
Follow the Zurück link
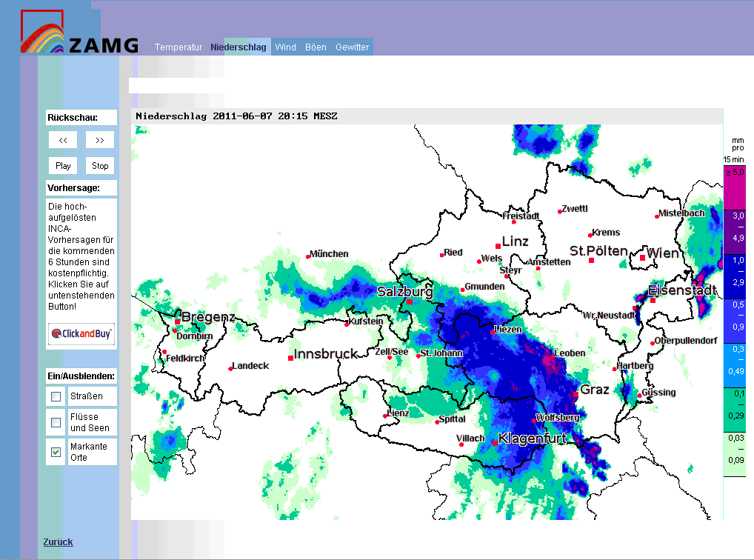coord(59,541)
